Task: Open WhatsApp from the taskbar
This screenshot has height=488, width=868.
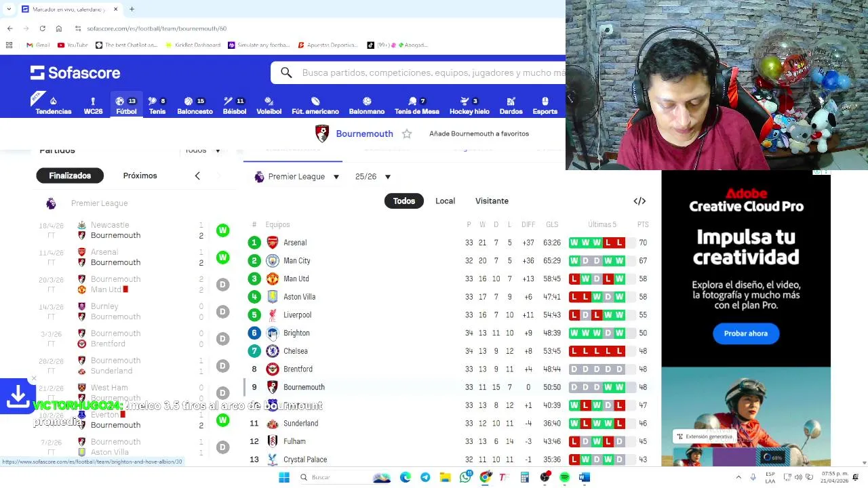Action: click(x=465, y=477)
